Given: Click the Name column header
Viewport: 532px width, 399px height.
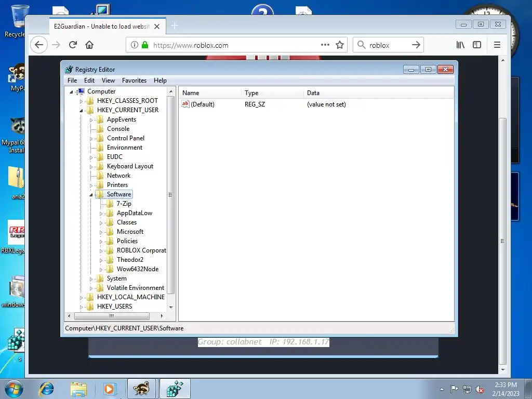Looking at the screenshot, I should click(x=210, y=92).
